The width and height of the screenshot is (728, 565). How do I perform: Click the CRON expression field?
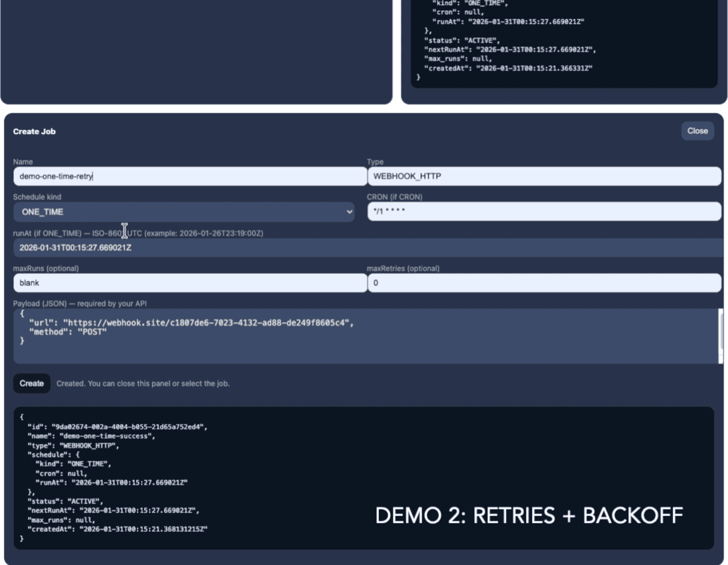pos(542,211)
